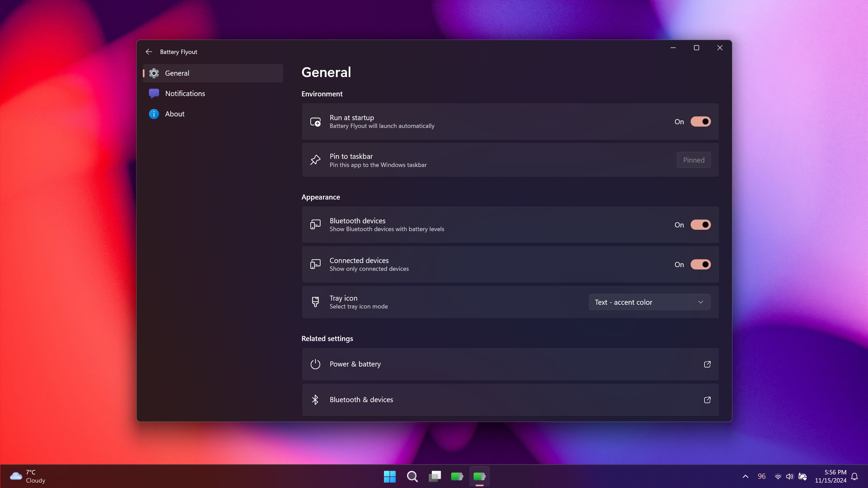Open Windows Start menu
This screenshot has width=868, height=488.
[390, 476]
